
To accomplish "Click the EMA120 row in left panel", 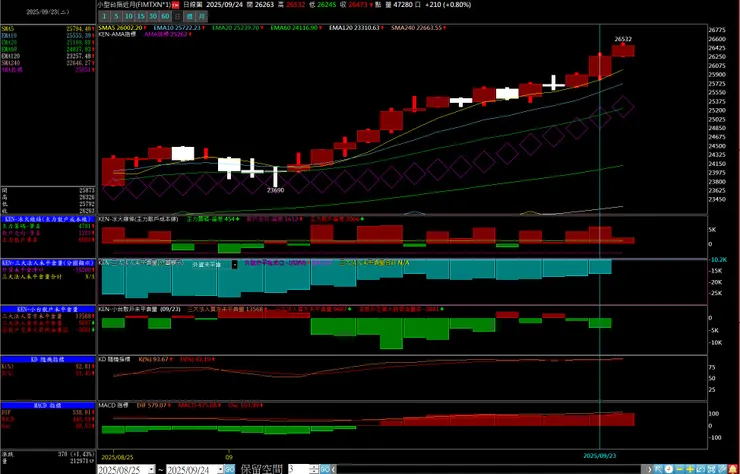I will (x=48, y=56).
